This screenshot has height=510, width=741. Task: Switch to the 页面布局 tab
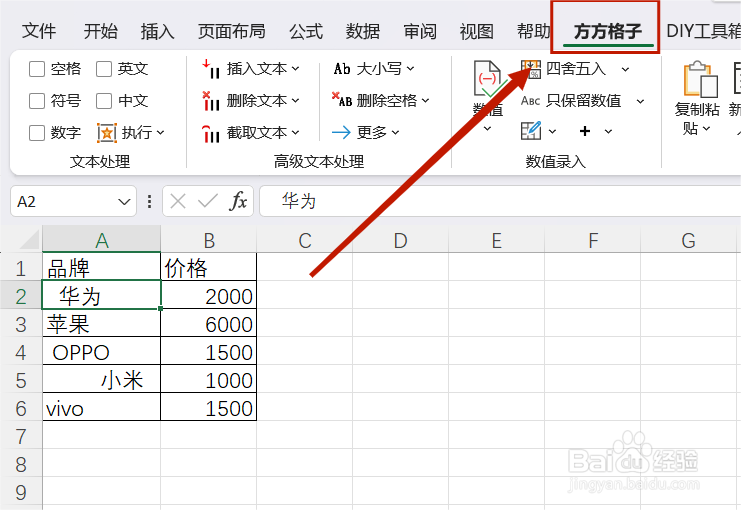pyautogui.click(x=232, y=31)
